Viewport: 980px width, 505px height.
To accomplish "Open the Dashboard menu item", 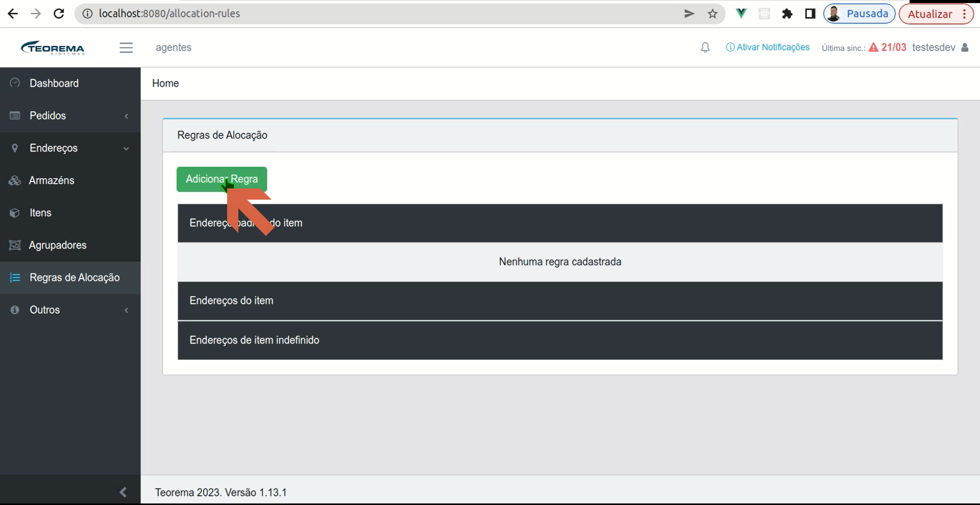I will (x=70, y=83).
